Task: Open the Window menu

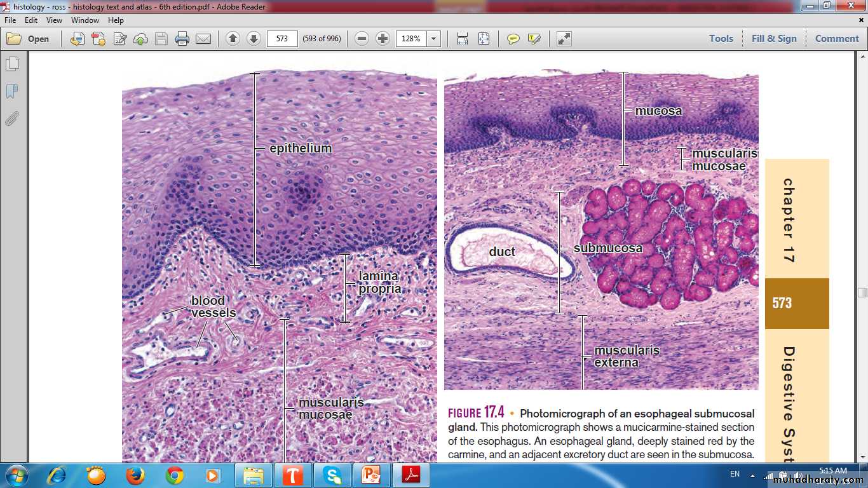Action: [x=85, y=20]
